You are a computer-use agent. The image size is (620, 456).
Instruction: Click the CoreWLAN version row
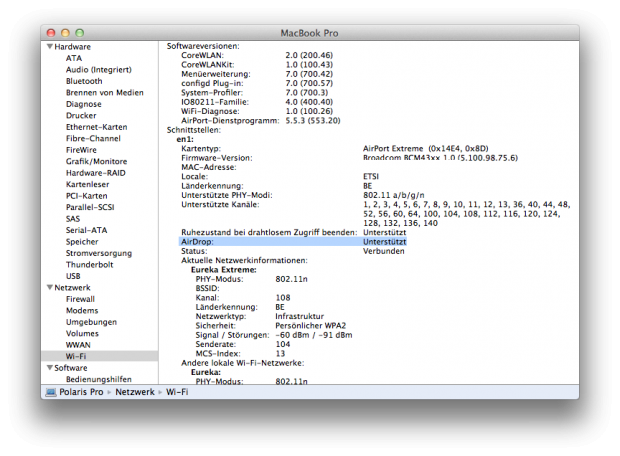pos(257,55)
